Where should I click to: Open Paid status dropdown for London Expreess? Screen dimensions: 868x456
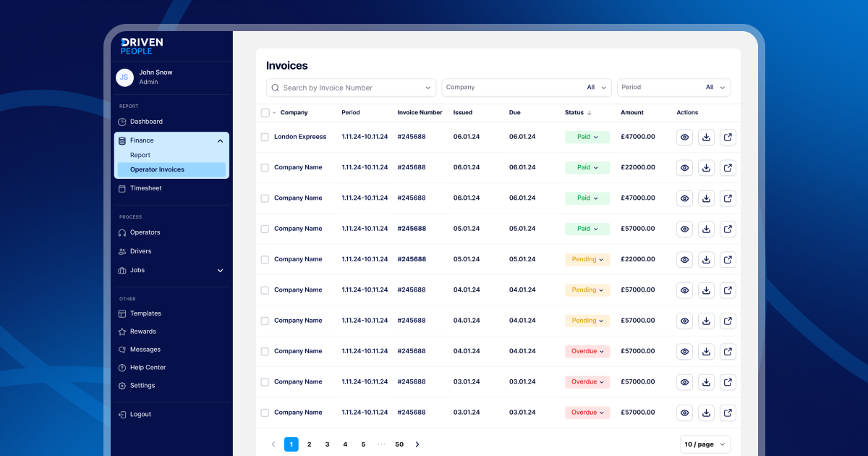(587, 137)
